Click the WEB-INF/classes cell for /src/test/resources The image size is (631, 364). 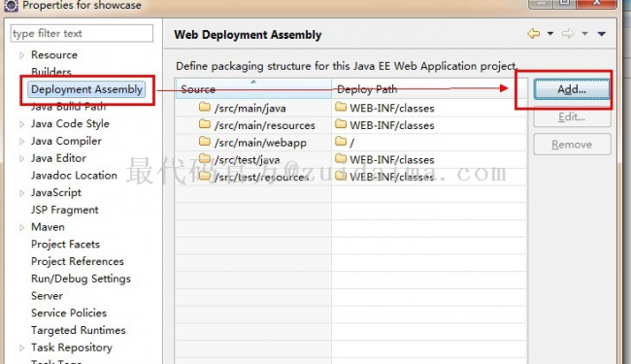[429, 177]
